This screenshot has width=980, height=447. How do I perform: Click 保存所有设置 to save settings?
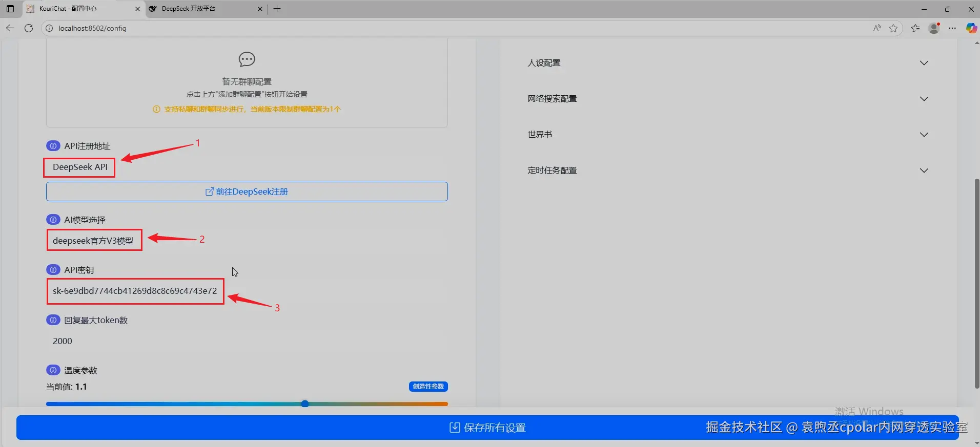(487, 428)
